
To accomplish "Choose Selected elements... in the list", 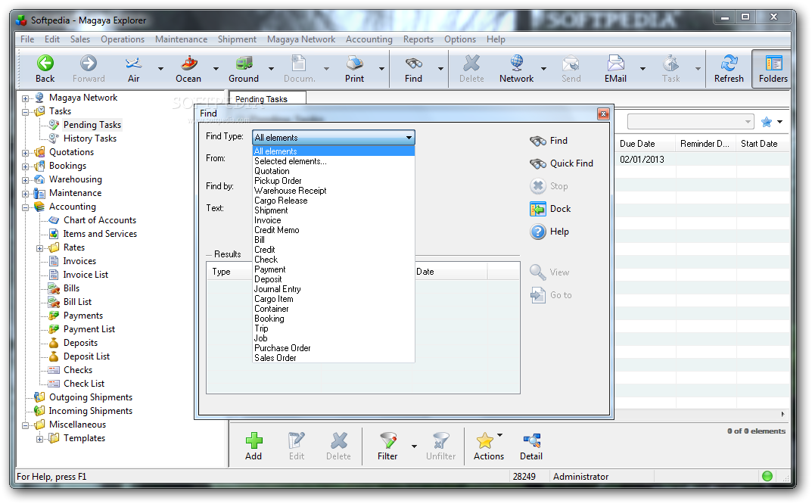I will pyautogui.click(x=334, y=161).
